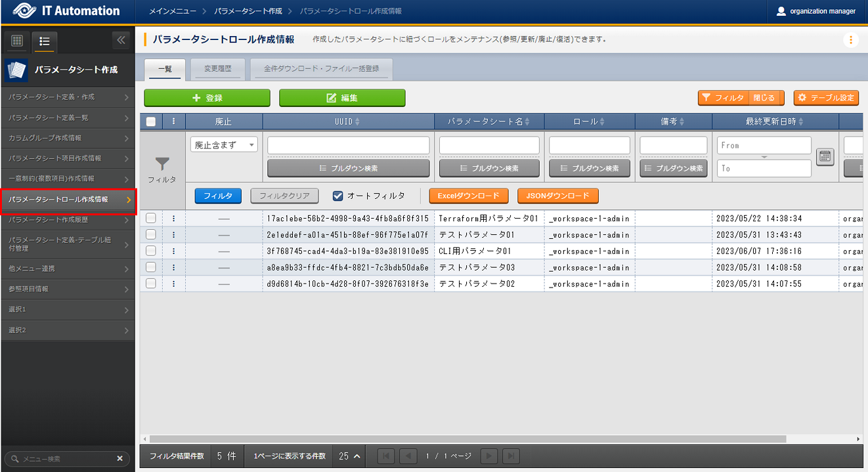
Task: Click the horizontal scrollbar below the table
Action: pyautogui.click(x=466, y=439)
